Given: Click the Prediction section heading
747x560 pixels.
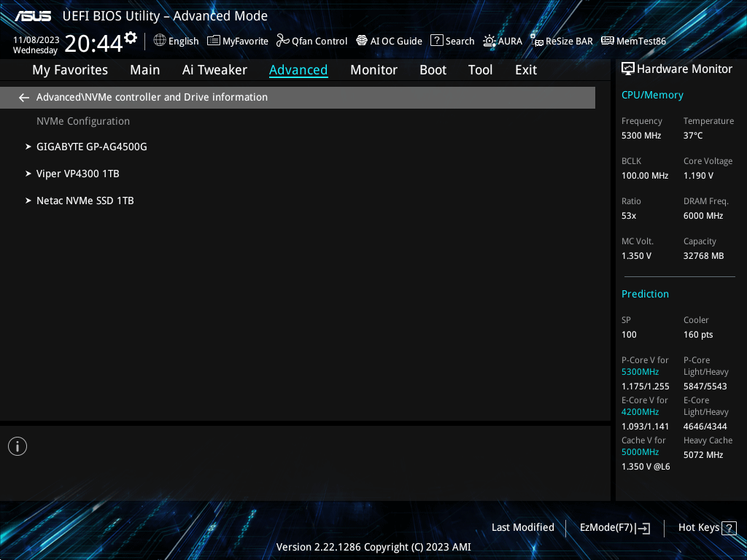Looking at the screenshot, I should click(645, 294).
